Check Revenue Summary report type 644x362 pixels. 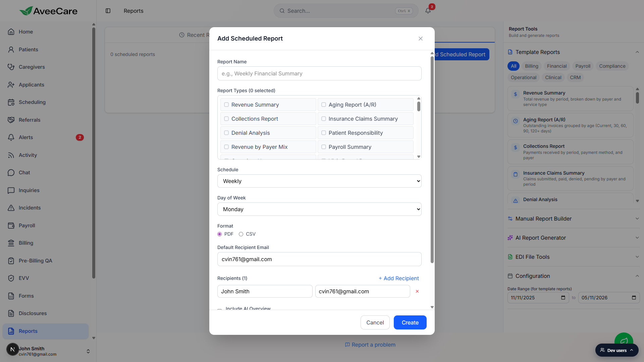226,105
